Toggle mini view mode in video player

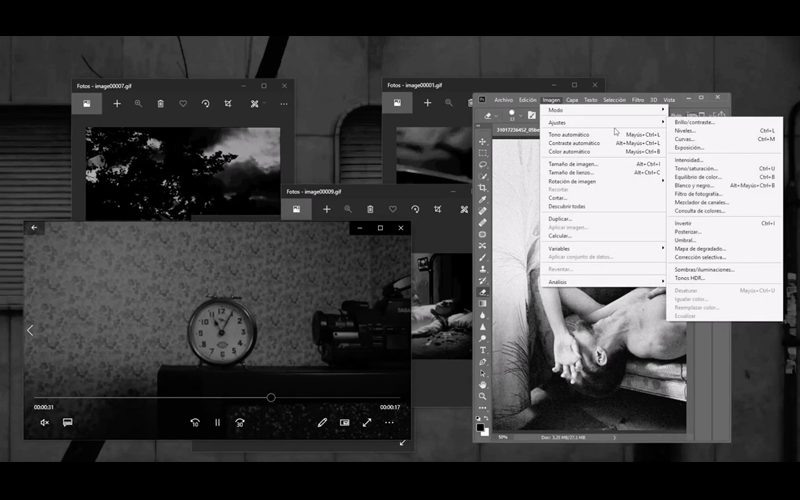(345, 422)
